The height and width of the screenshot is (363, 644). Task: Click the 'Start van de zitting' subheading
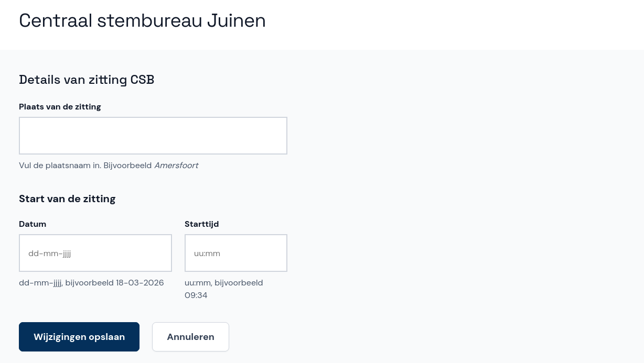tap(67, 199)
